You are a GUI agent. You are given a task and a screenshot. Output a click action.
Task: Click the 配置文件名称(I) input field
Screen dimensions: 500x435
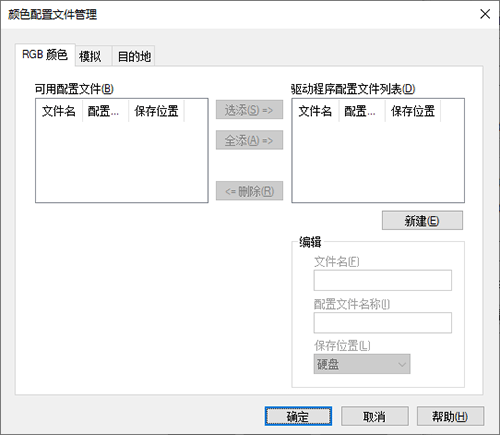click(x=383, y=323)
